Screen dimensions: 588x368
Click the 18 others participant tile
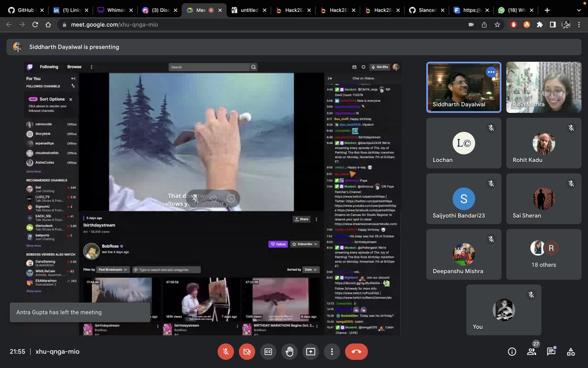click(x=543, y=254)
